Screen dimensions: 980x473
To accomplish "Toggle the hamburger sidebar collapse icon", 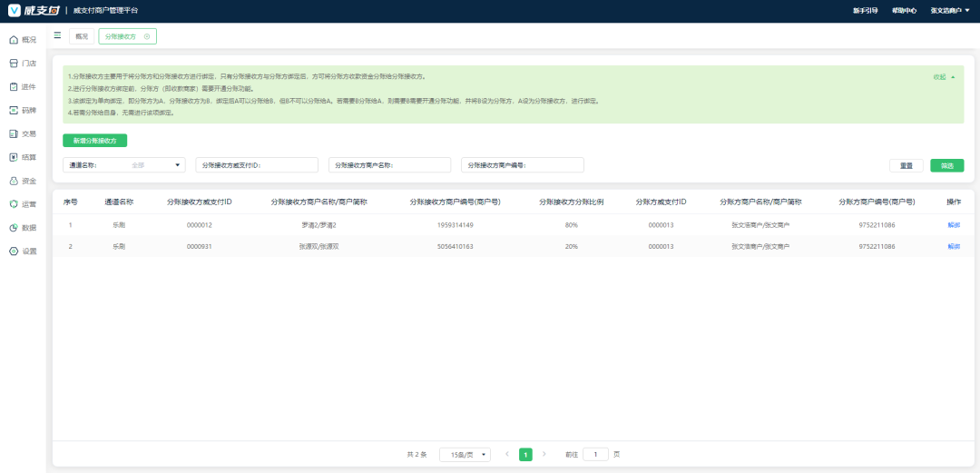I will click(x=58, y=35).
